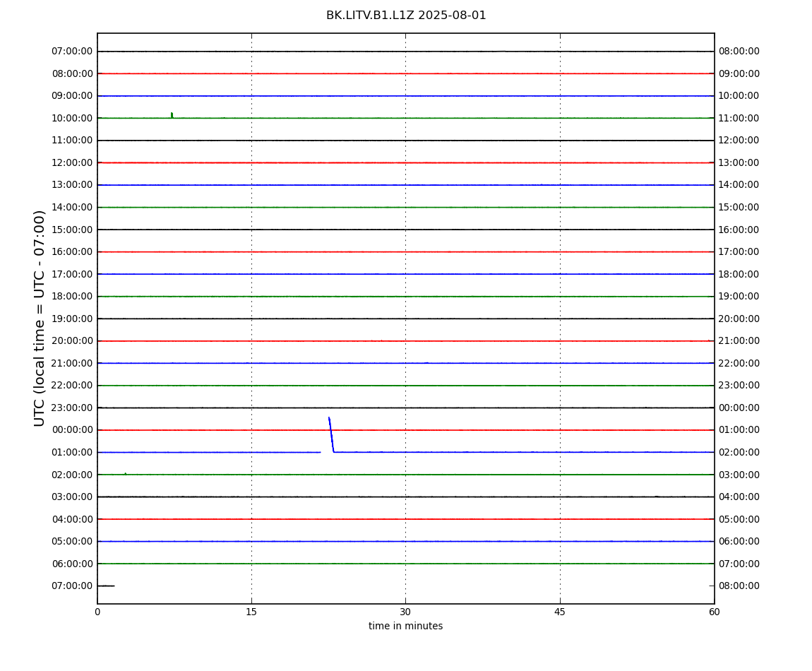This screenshot has width=812, height=671.
Task: Click the left-axis start time label 19:00:00
Action: point(73,319)
